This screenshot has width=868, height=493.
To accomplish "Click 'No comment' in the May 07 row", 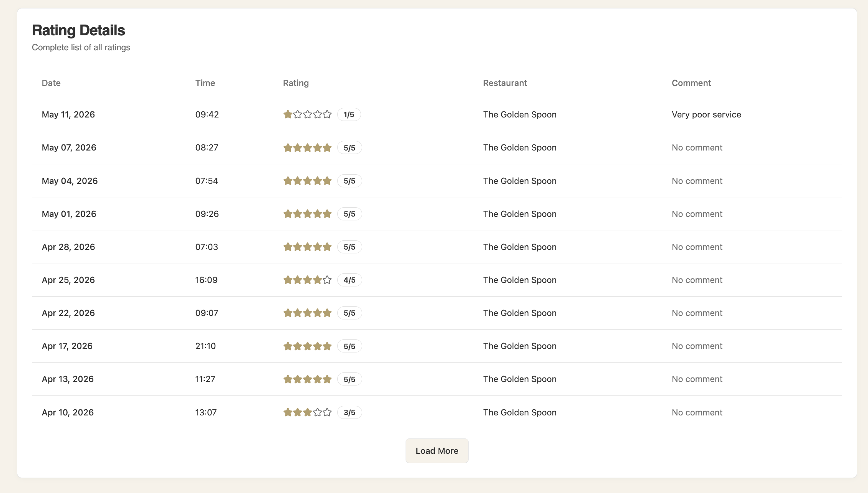I will [x=697, y=147].
